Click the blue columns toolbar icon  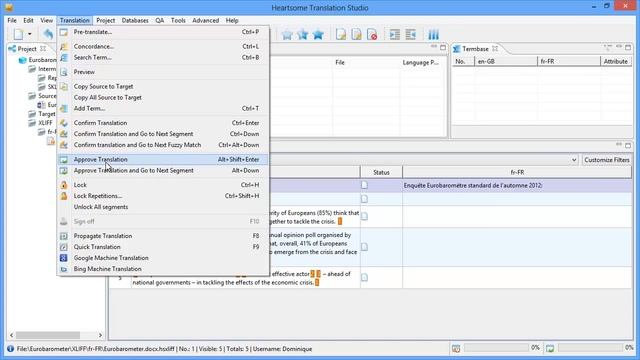pos(433,35)
